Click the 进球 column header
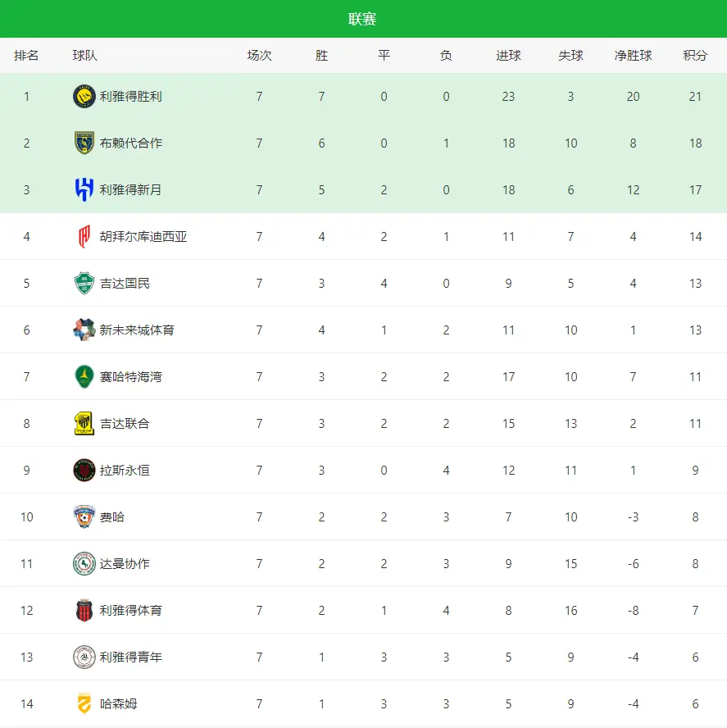Screen dimensions: 727x728 [508, 56]
